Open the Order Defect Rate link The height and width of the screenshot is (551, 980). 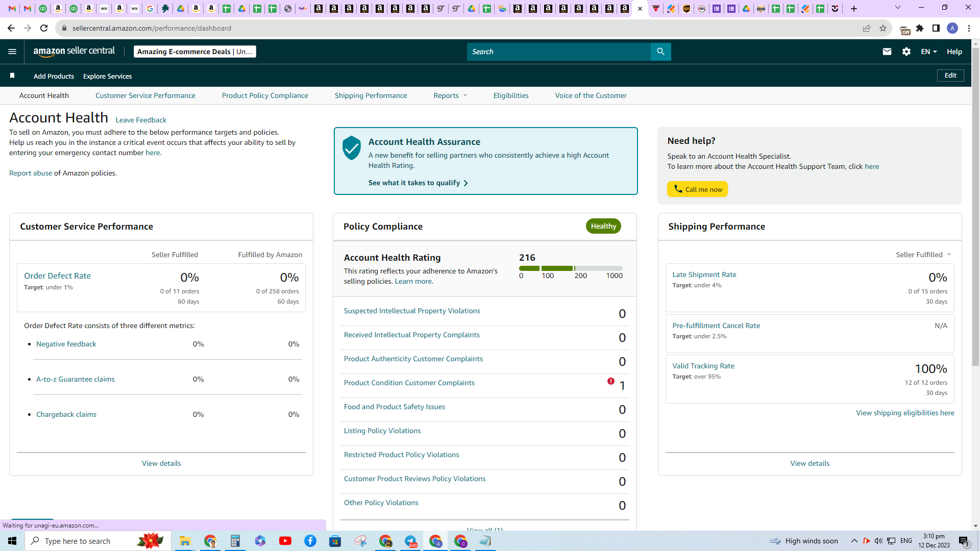point(57,275)
